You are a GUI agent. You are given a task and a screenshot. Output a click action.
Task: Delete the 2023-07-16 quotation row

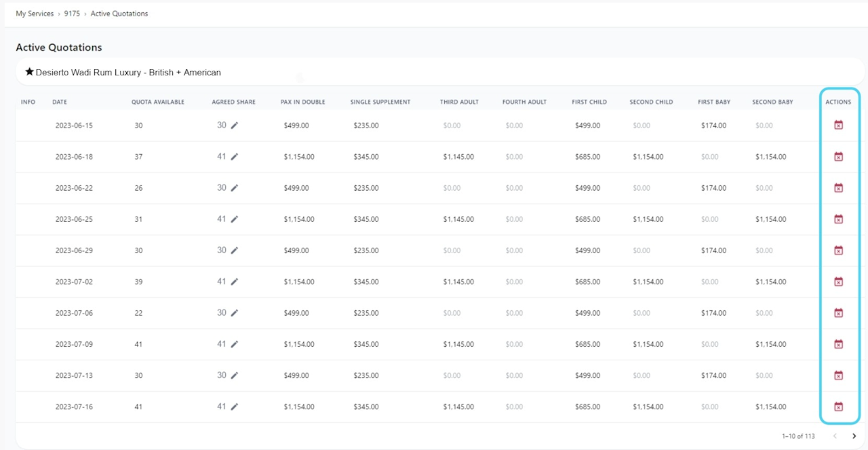coord(838,407)
